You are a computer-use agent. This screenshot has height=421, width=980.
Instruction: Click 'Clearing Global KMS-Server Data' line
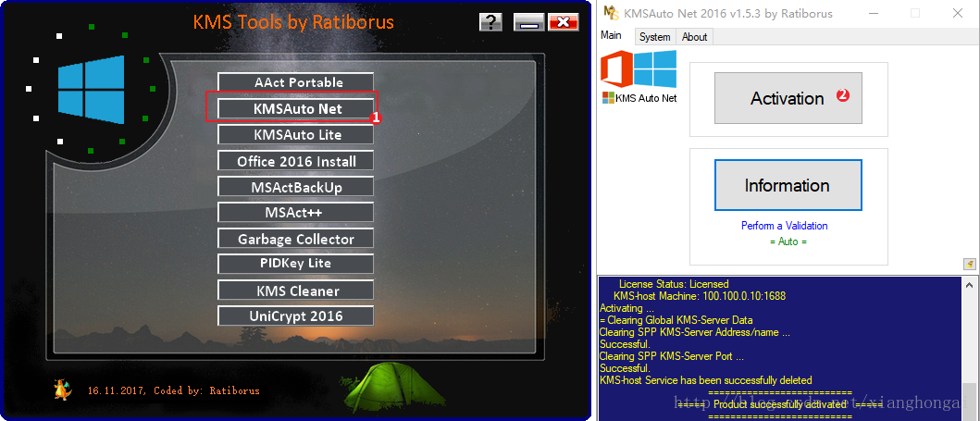coord(676,320)
